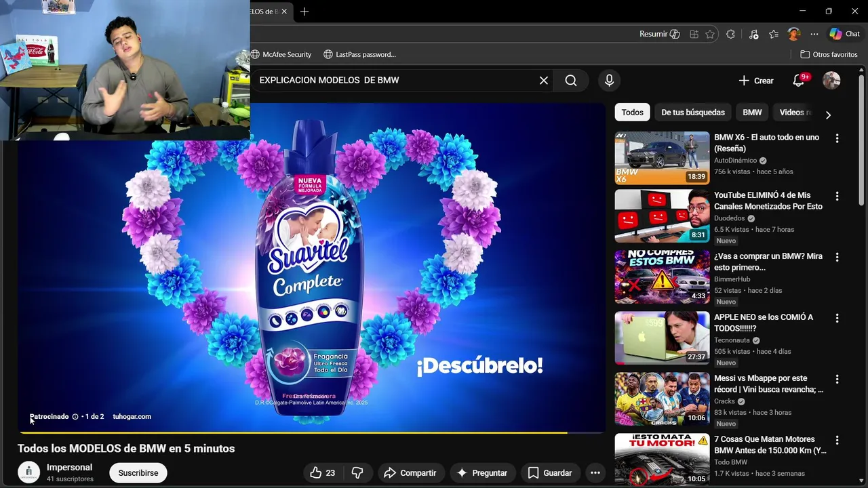Open APPLE NEO video thumbnail
868x488 pixels.
[x=662, y=338]
